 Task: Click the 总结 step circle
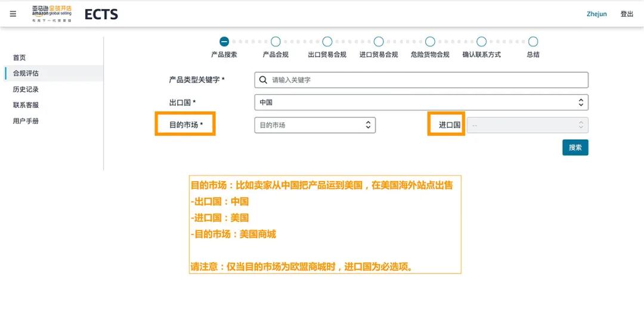point(533,42)
